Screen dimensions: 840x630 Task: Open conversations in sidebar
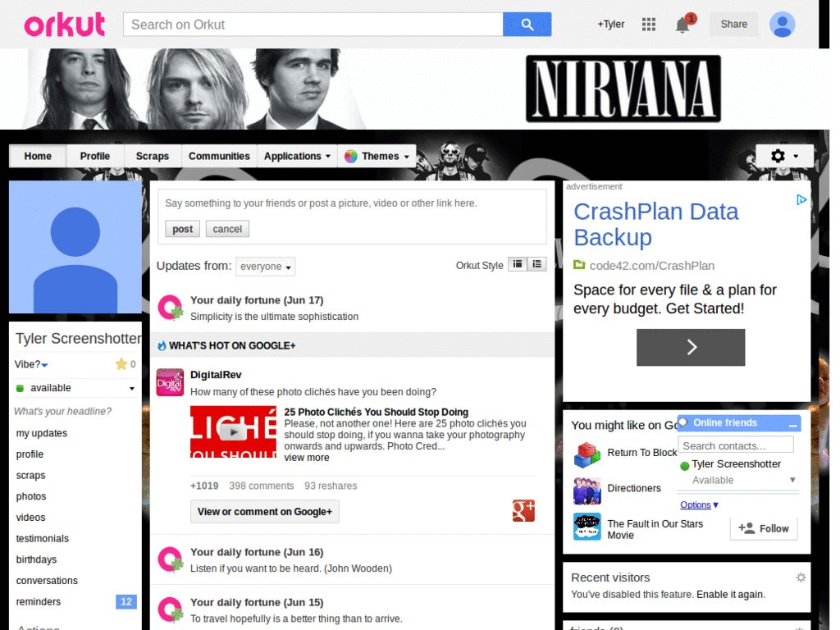tap(47, 581)
